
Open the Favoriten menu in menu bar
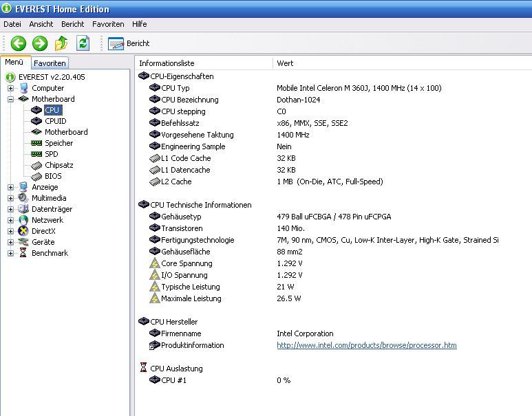point(108,24)
